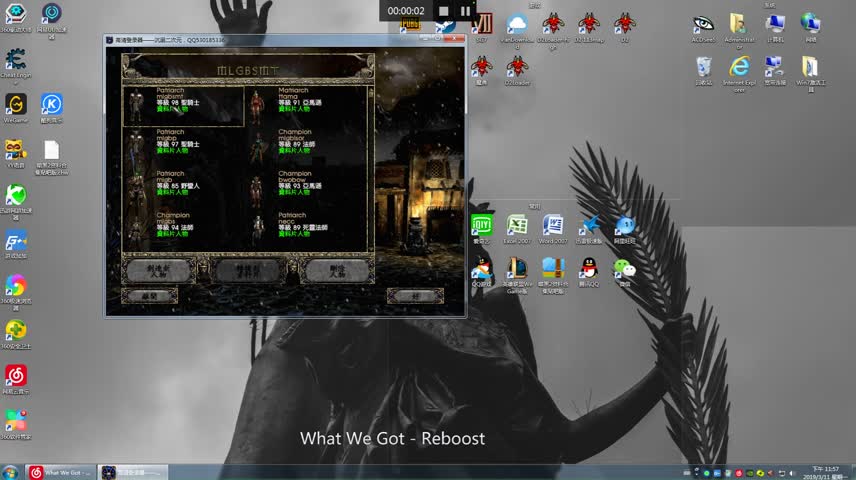This screenshot has height=480, width=856.
Task: Launch Word 2007 from desktop
Action: [553, 228]
